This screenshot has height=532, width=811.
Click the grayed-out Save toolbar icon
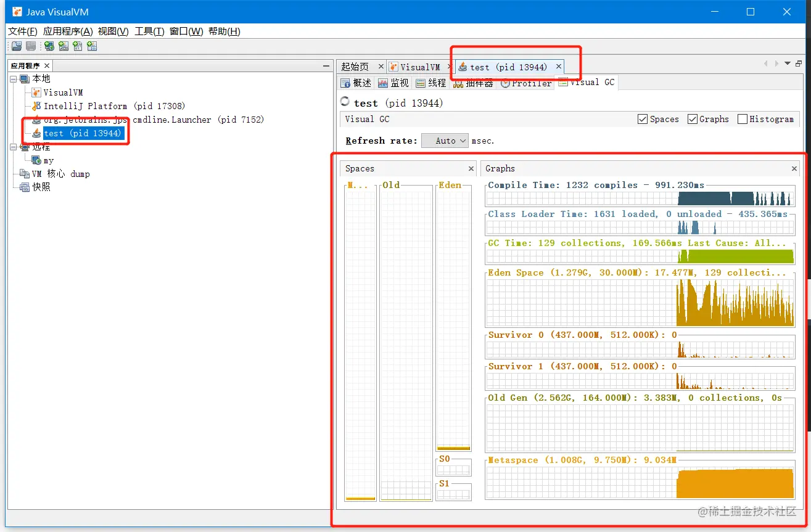pos(31,46)
